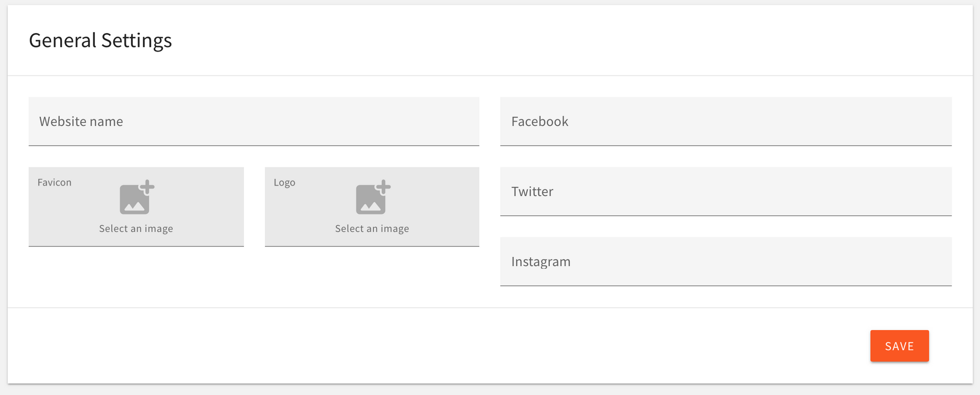Click the Favicon add-image icon
This screenshot has height=395, width=980.
click(x=136, y=198)
